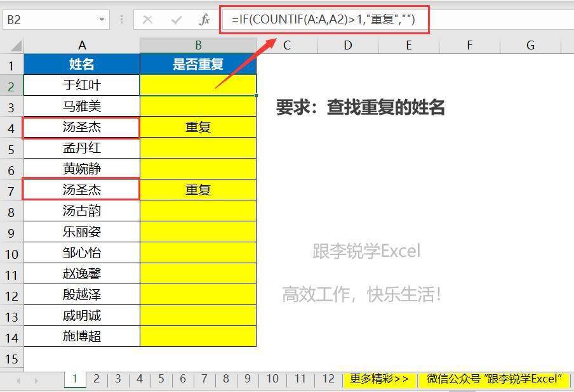Click cell with name 邹心怡
The height and width of the screenshot is (392, 574).
point(82,252)
